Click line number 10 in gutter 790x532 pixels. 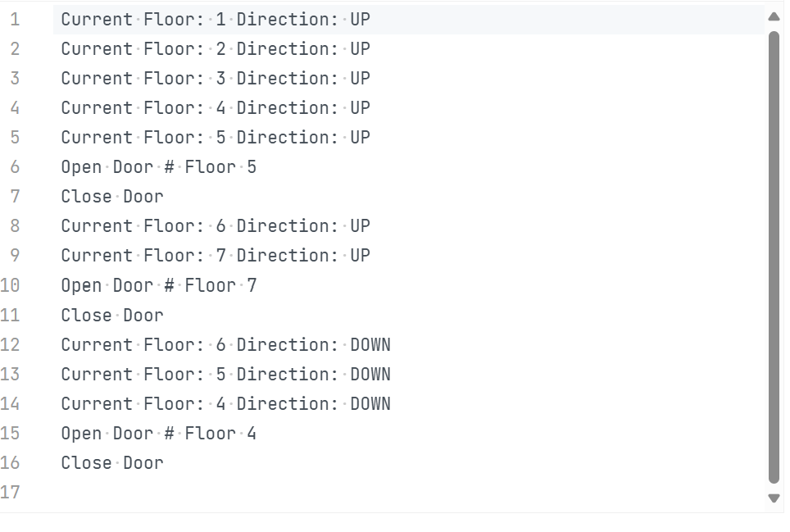point(10,285)
